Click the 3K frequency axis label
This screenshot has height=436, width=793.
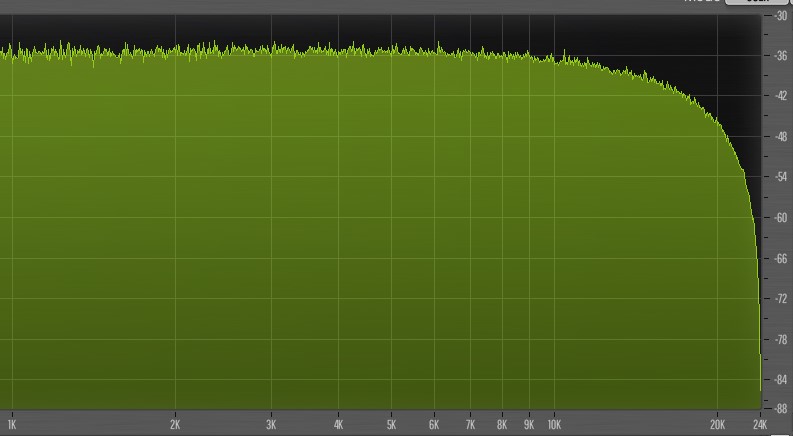[x=271, y=425]
